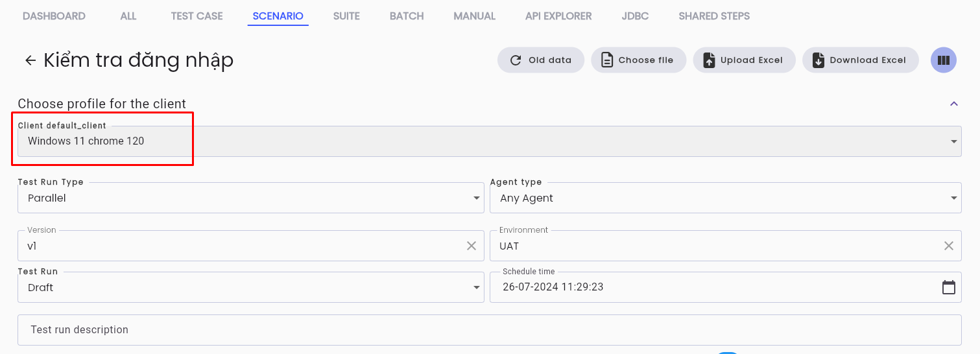Switch to the DASHBOARD tab
The height and width of the screenshot is (354, 980).
pos(54,16)
